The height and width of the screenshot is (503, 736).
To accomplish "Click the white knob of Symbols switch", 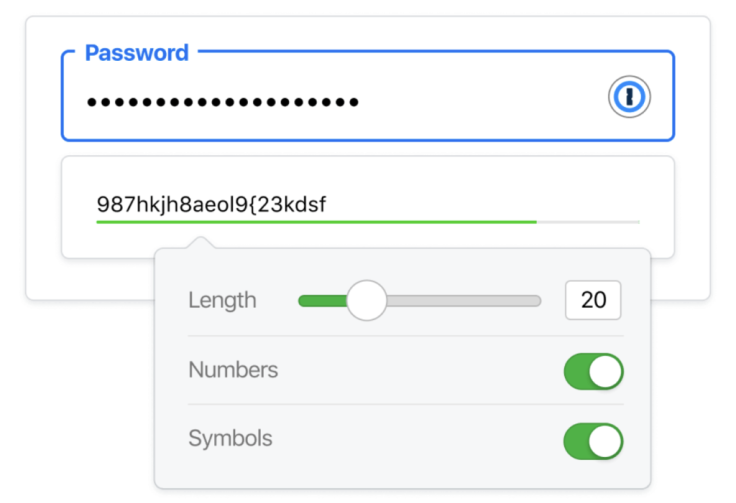I will [605, 441].
